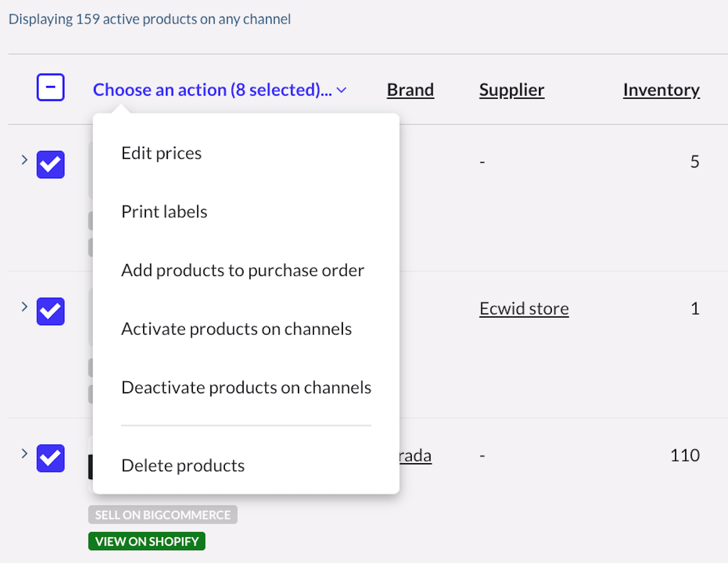The image size is (728, 563).
Task: Expand the product row with inventory 5
Action: tap(24, 160)
